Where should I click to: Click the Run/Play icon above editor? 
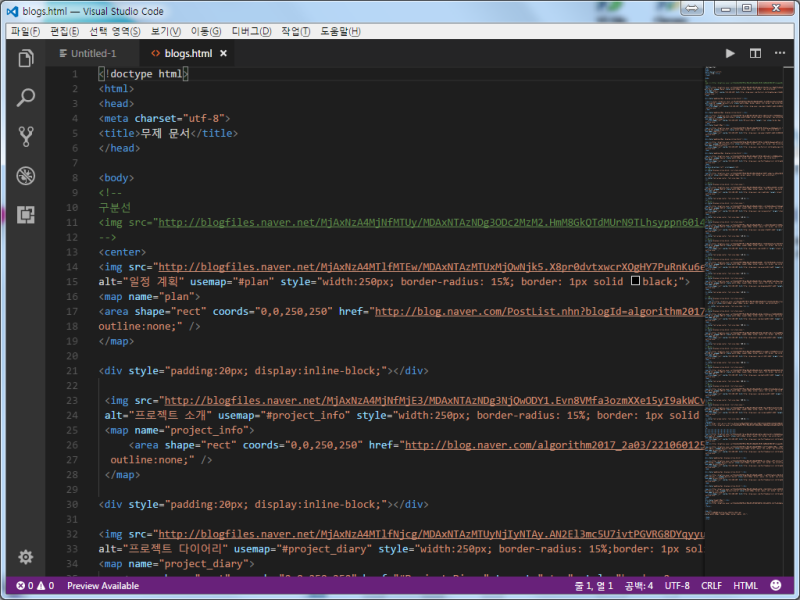pos(730,53)
